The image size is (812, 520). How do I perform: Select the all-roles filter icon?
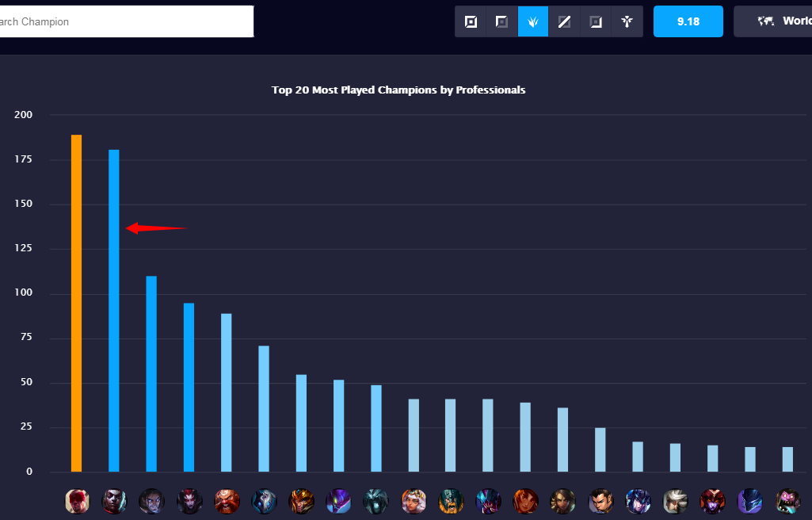[471, 21]
